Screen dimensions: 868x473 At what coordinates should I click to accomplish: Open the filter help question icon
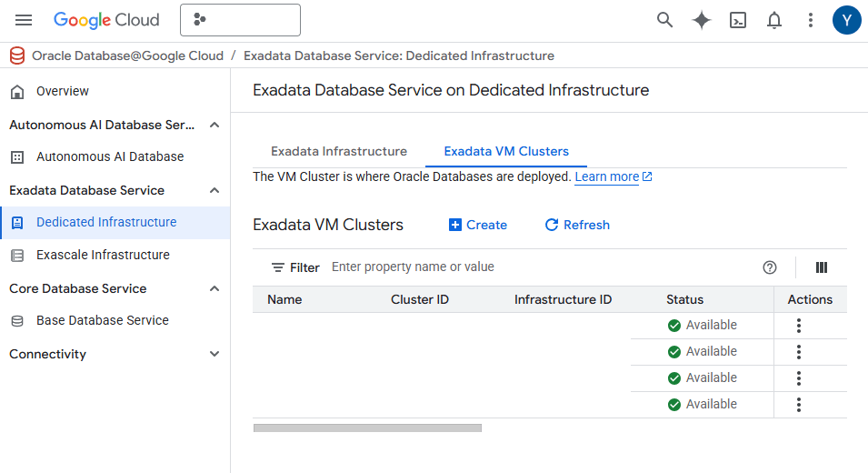(770, 267)
